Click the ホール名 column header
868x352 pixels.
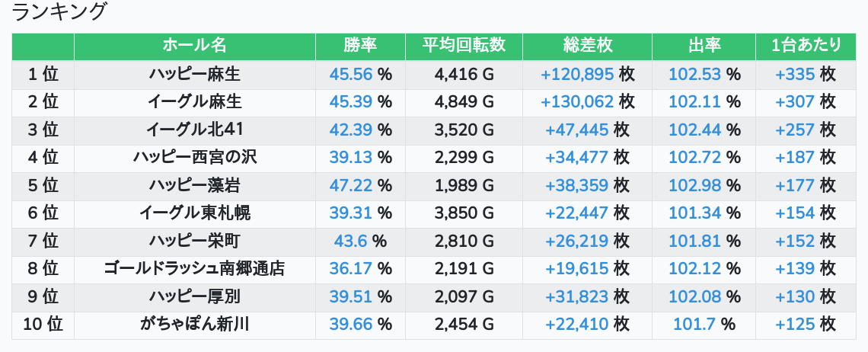pos(195,46)
